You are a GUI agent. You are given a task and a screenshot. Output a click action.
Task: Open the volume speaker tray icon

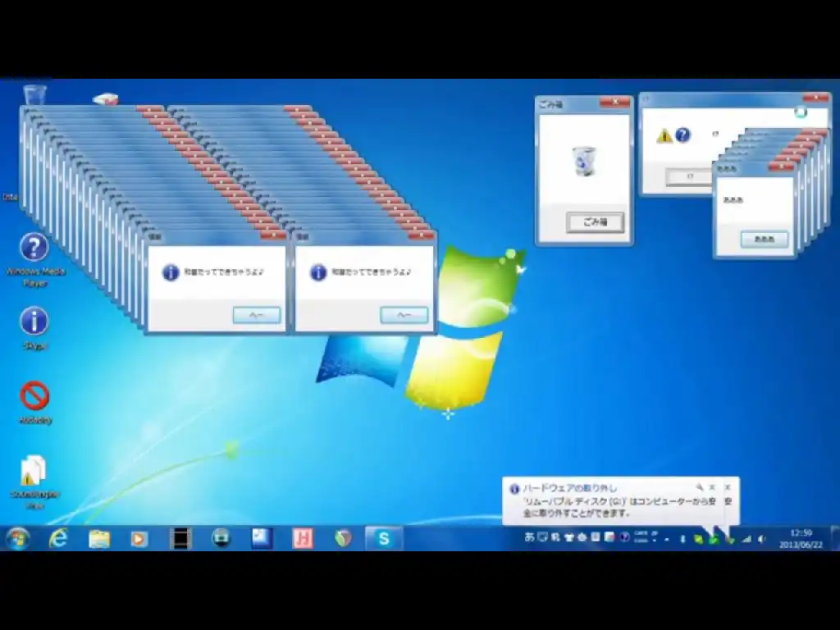[x=762, y=540]
